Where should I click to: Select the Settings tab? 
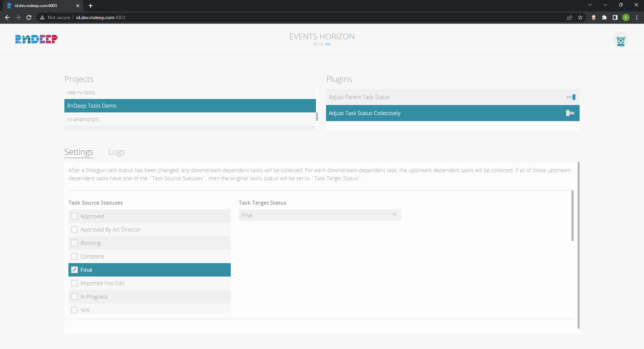pos(78,152)
